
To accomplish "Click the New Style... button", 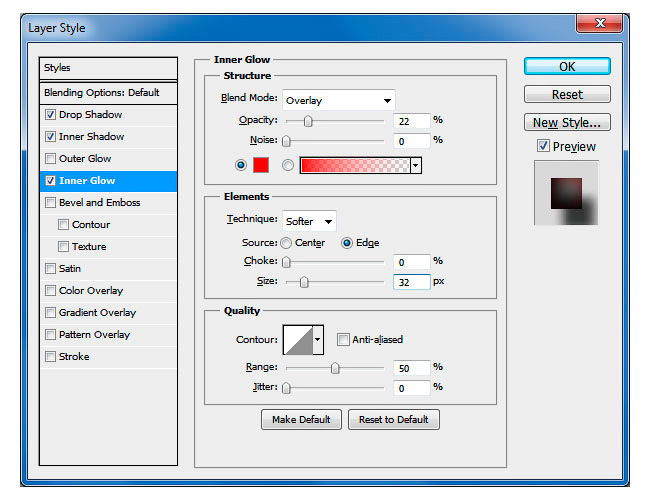I will click(x=567, y=123).
